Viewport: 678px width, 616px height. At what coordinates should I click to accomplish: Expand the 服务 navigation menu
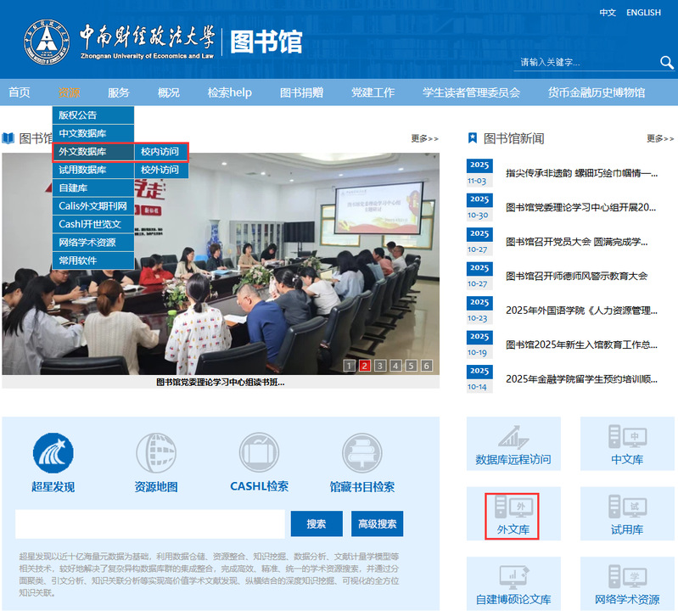click(119, 92)
